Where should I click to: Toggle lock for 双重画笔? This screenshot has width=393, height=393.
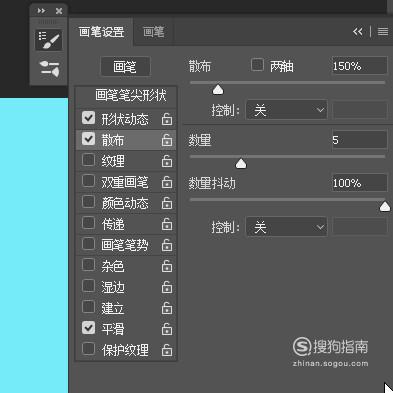pyautogui.click(x=167, y=182)
